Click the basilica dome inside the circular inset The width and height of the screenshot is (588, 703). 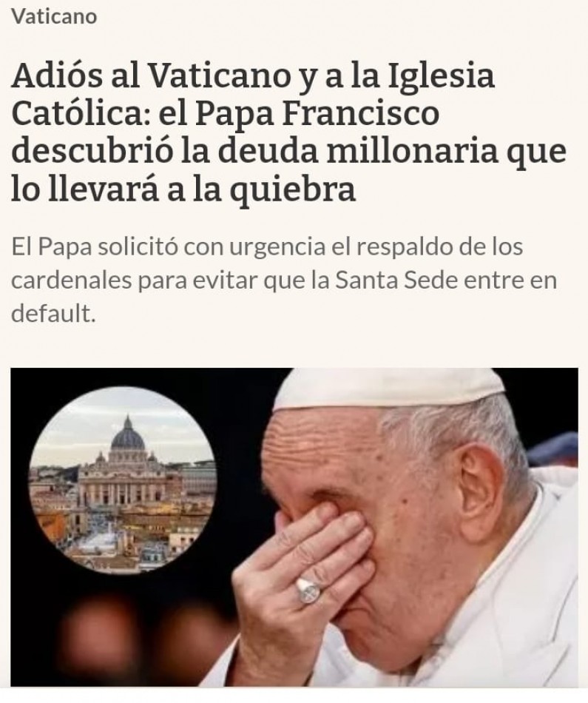128,434
